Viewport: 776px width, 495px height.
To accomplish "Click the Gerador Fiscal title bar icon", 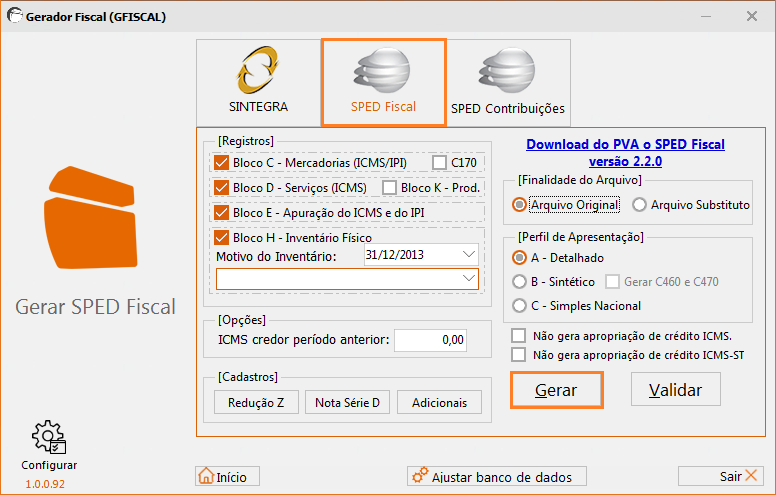I will click(x=15, y=16).
